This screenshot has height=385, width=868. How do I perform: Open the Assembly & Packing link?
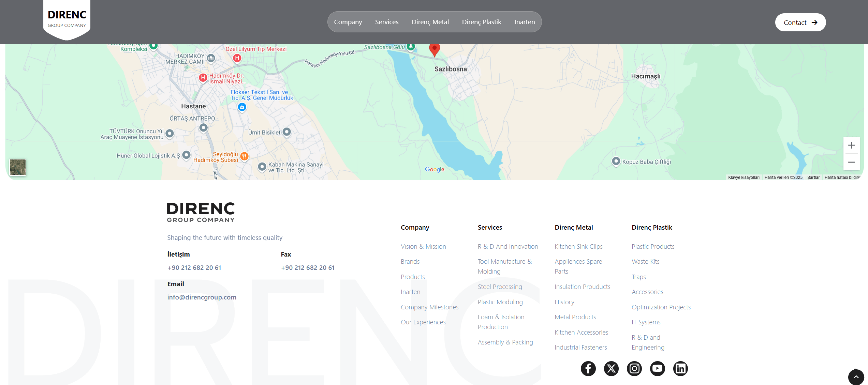point(505,342)
